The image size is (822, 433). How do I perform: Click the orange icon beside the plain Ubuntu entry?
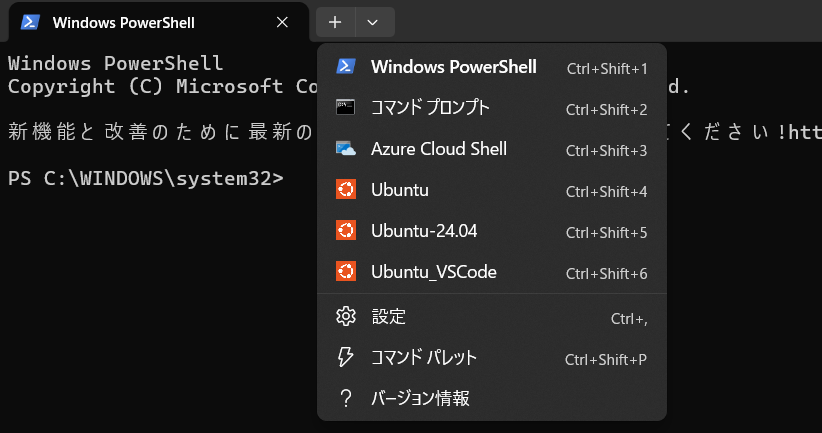346,190
